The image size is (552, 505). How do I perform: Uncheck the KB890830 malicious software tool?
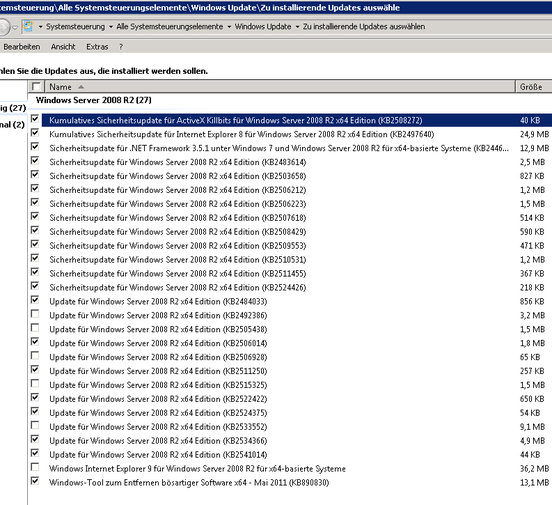35,481
